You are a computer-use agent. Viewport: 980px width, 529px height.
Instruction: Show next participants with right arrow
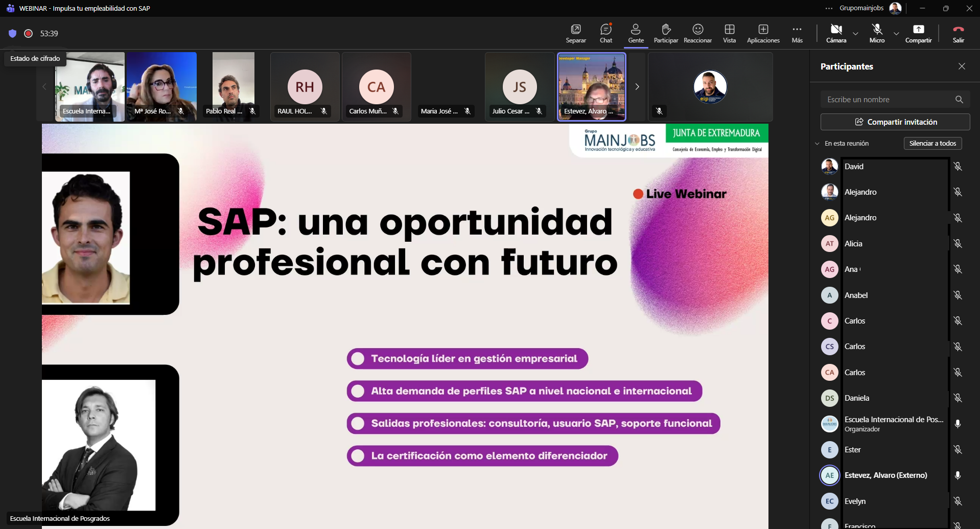pos(637,87)
